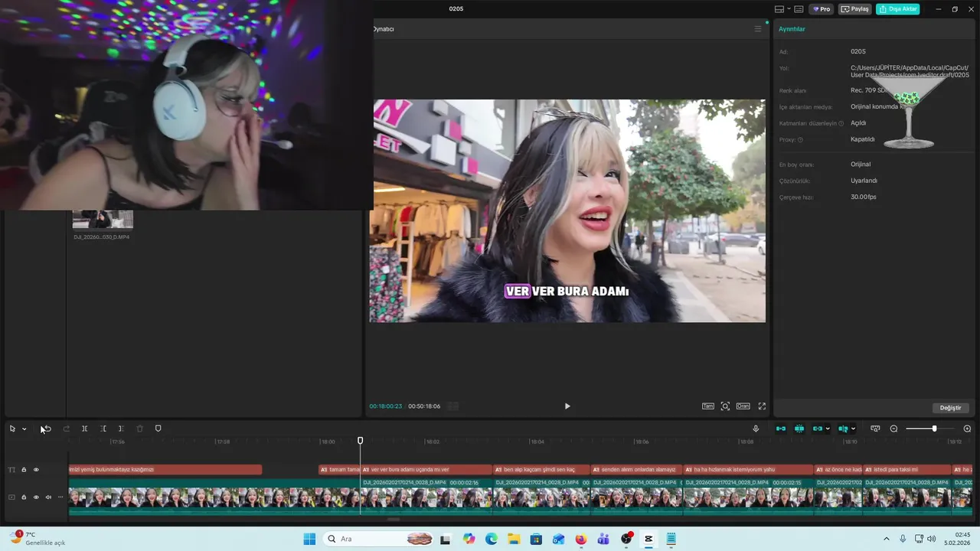The height and width of the screenshot is (551, 980).
Task: Select subtitle clip 'ben alıp kaçcam şimdi sen kaç'
Action: tap(541, 470)
